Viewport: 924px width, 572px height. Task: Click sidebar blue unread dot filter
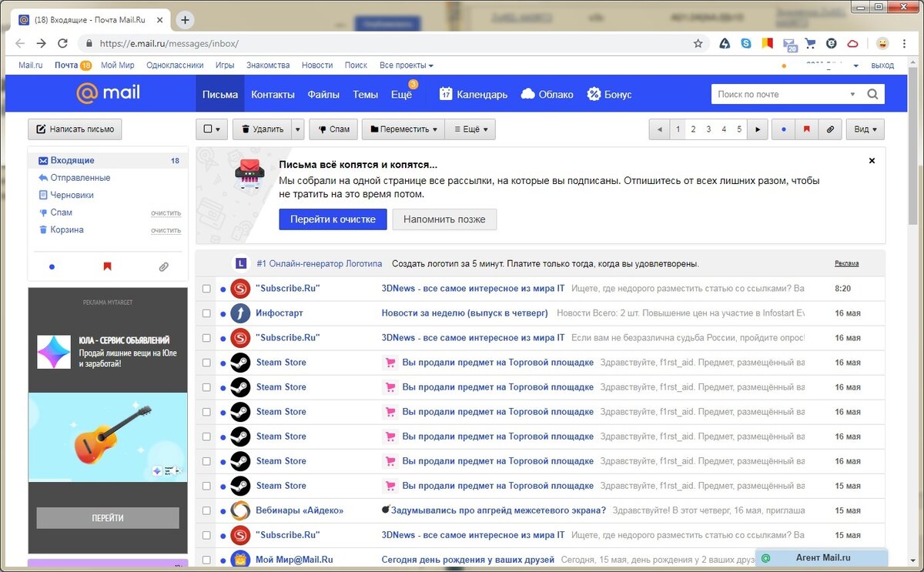click(52, 266)
